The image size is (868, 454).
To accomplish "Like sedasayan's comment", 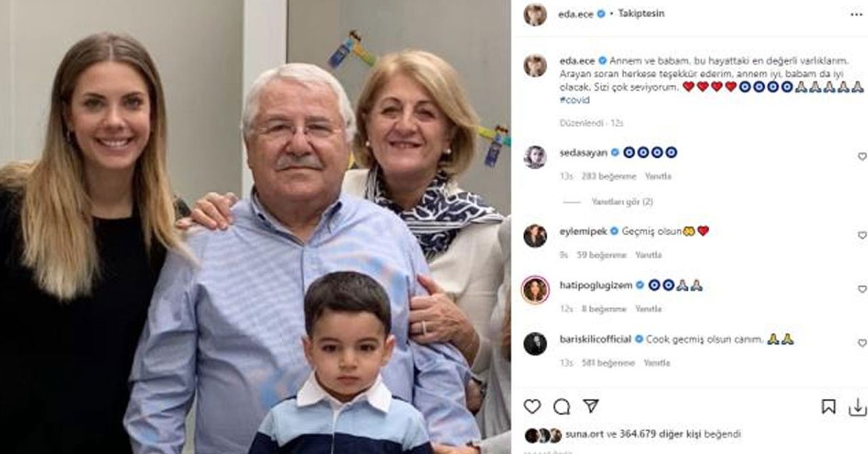I will (862, 157).
